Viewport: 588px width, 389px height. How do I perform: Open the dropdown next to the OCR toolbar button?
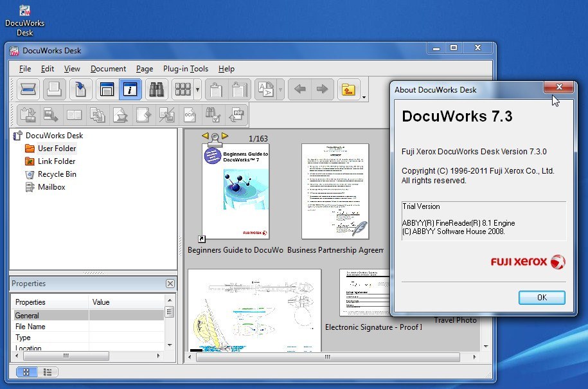point(280,91)
